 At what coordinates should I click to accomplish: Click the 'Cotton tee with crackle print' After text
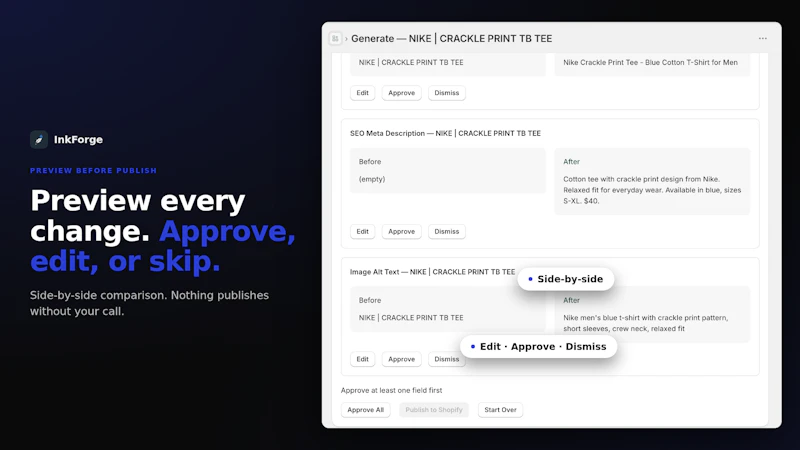click(x=652, y=190)
